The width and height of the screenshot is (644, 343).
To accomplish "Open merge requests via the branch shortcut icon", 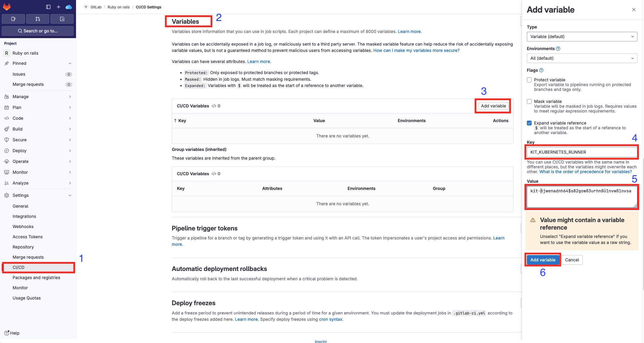I will (38, 19).
